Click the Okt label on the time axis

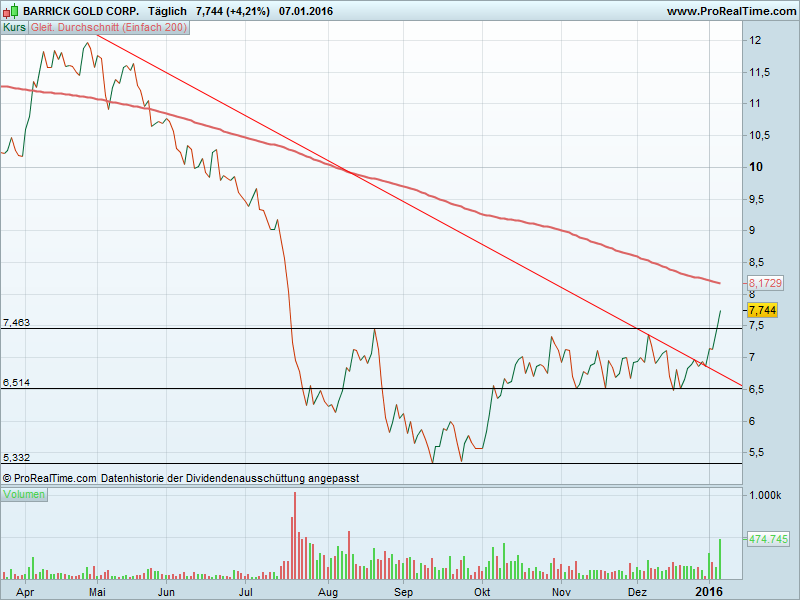pyautogui.click(x=482, y=592)
